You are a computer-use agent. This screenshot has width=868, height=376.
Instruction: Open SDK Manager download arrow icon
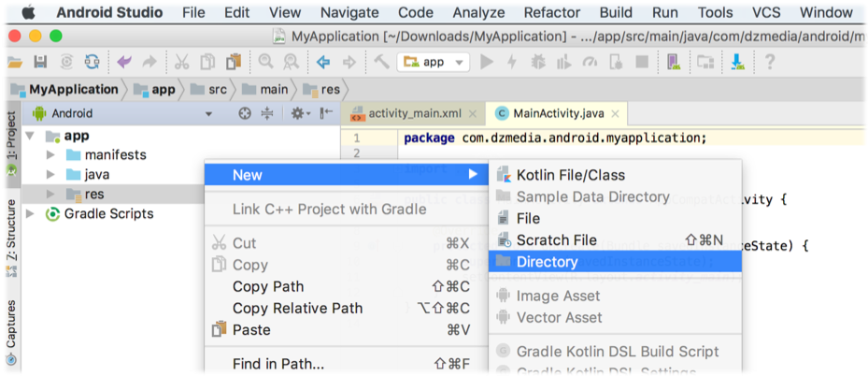(x=737, y=62)
